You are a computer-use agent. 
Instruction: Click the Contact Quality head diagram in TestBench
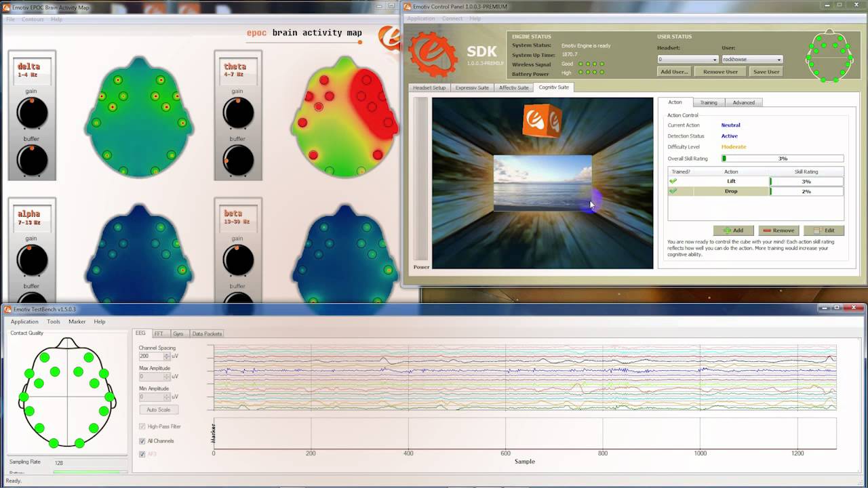tap(67, 392)
